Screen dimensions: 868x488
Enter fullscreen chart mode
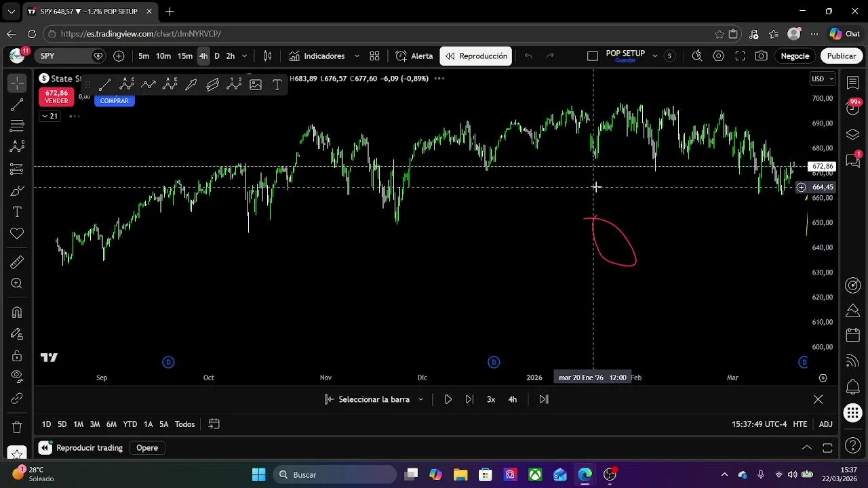pos(741,56)
